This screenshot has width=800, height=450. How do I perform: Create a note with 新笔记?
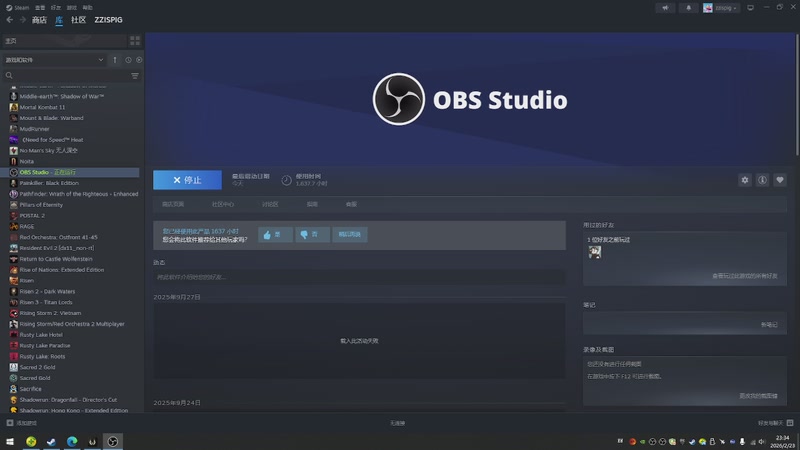769,324
